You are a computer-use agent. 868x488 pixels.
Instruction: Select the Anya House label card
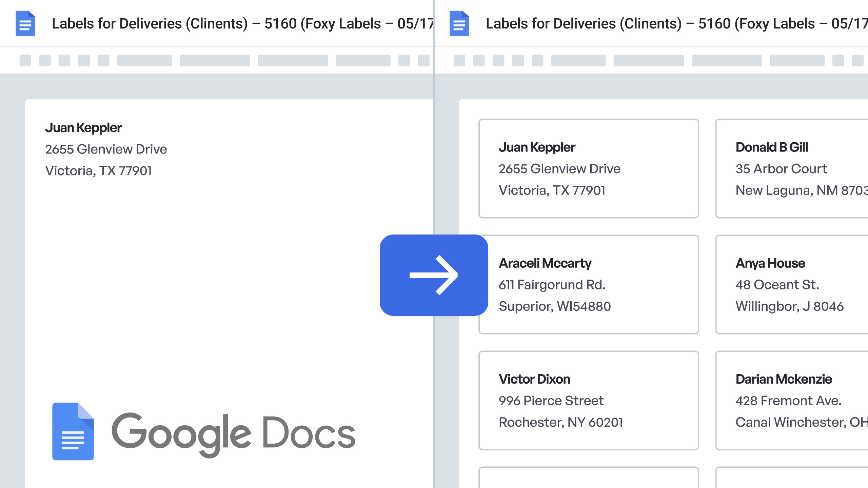pos(791,284)
